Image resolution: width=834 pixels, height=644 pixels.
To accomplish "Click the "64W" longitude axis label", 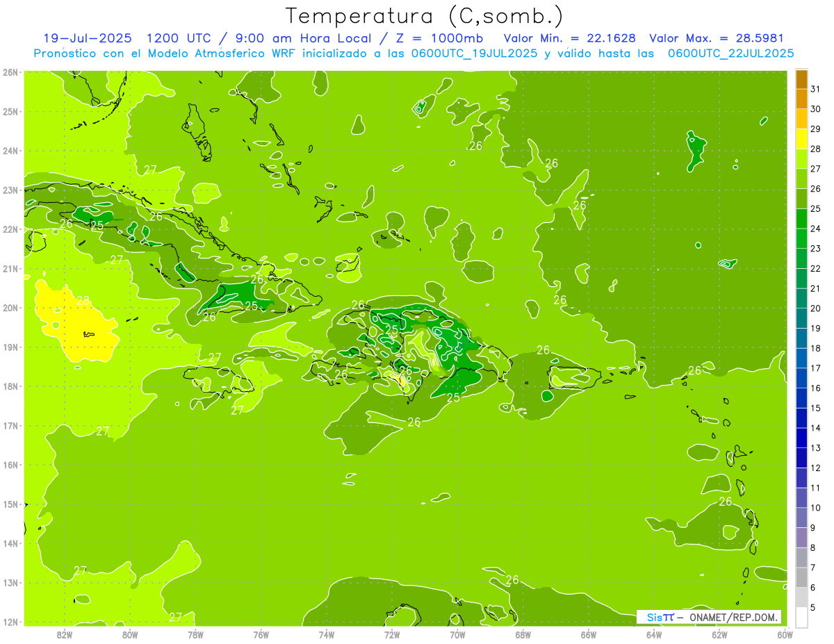I will [653, 634].
